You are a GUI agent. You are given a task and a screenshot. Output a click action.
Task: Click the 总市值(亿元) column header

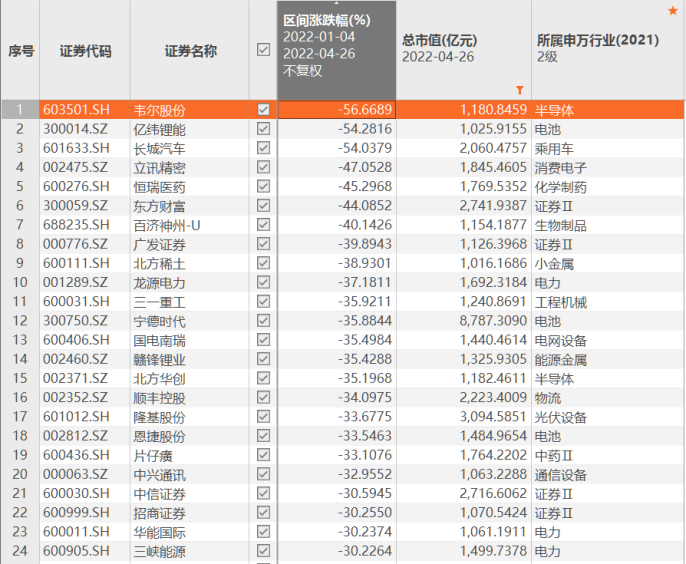439,41
